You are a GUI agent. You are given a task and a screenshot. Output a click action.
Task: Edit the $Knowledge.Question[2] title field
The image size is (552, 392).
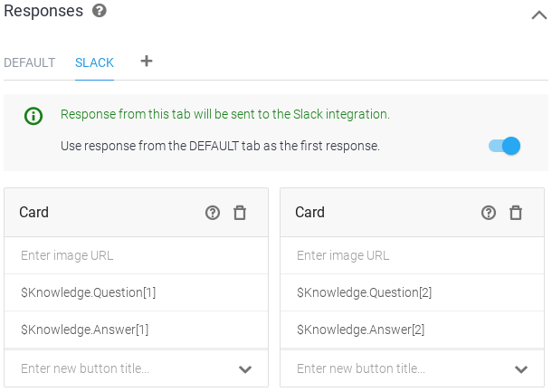coord(412,292)
